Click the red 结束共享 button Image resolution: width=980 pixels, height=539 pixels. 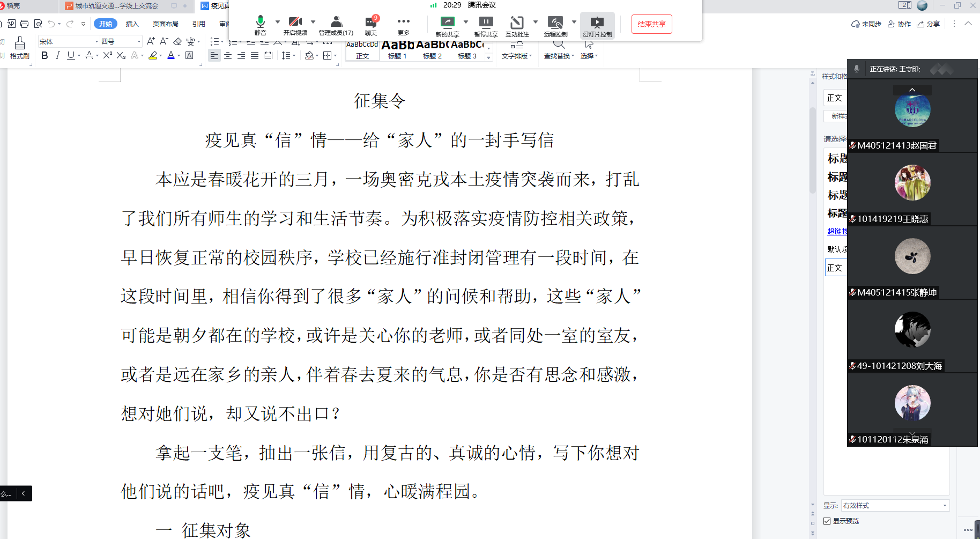[651, 24]
